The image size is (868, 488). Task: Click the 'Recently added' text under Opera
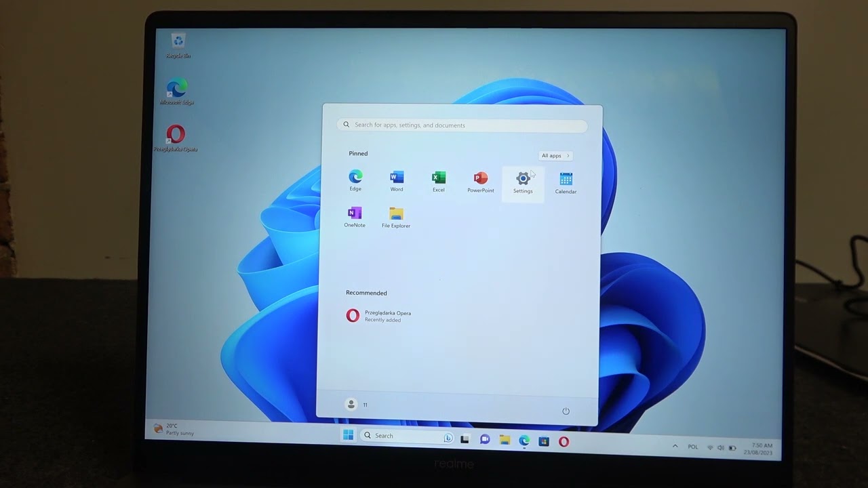pos(382,320)
